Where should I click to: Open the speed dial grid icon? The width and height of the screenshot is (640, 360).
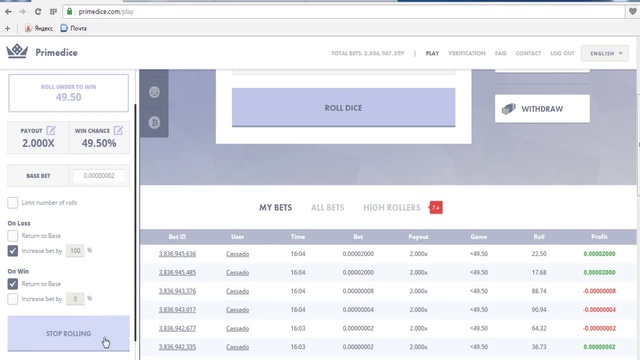point(53,11)
